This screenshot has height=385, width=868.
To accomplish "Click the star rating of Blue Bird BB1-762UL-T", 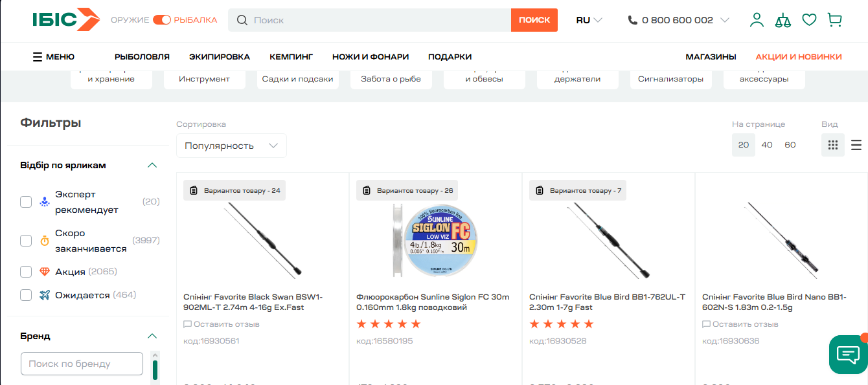I will click(x=562, y=324).
